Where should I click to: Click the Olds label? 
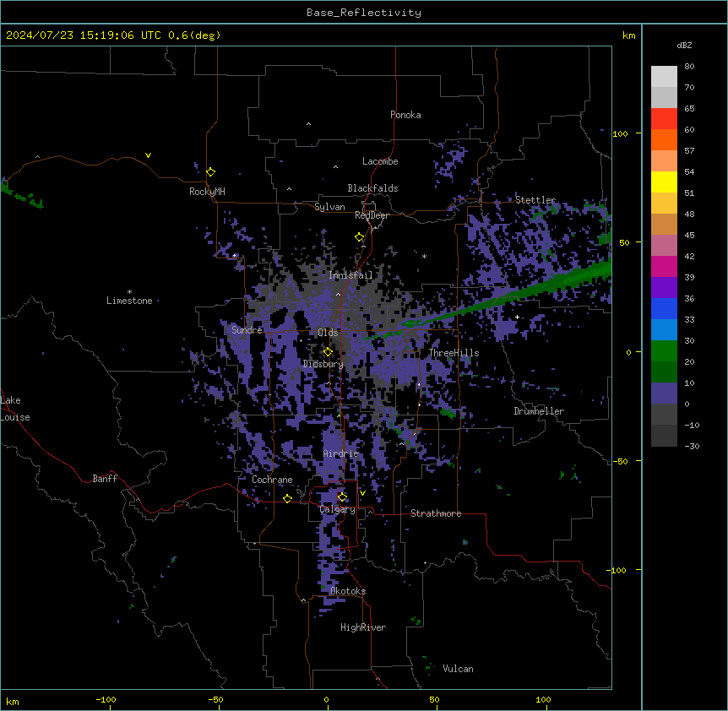[x=328, y=333]
